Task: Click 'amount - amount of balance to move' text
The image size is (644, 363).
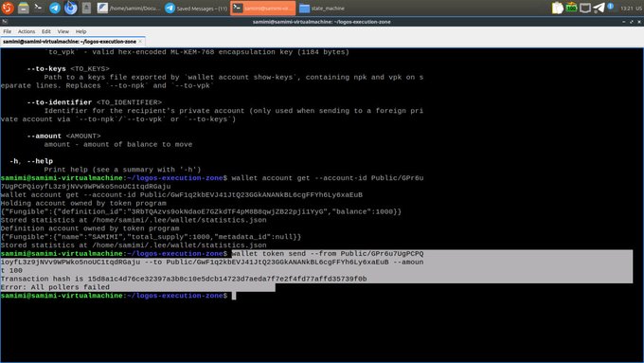Action: (117, 144)
